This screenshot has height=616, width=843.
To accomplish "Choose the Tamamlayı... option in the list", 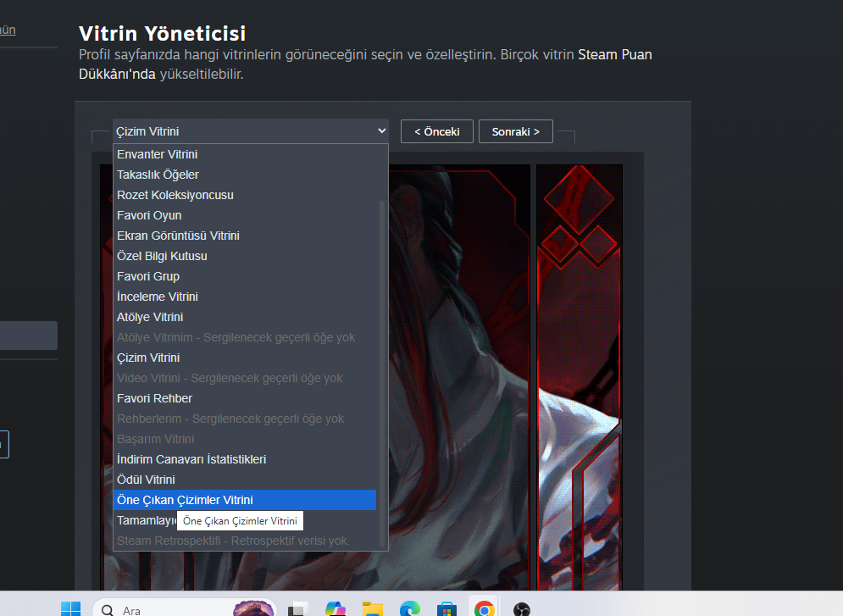I will [x=145, y=520].
